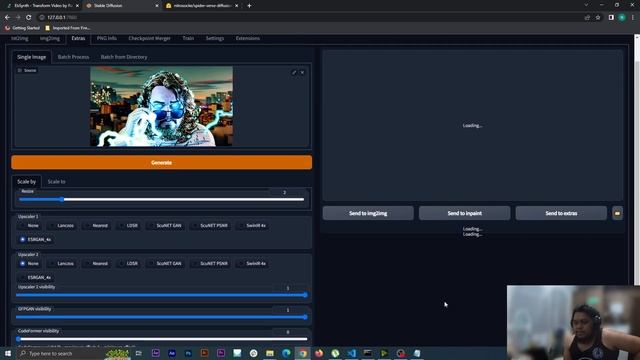Select ScuNET GAN for Upscaler 2
Screen dimensions: 640x360
click(164, 264)
